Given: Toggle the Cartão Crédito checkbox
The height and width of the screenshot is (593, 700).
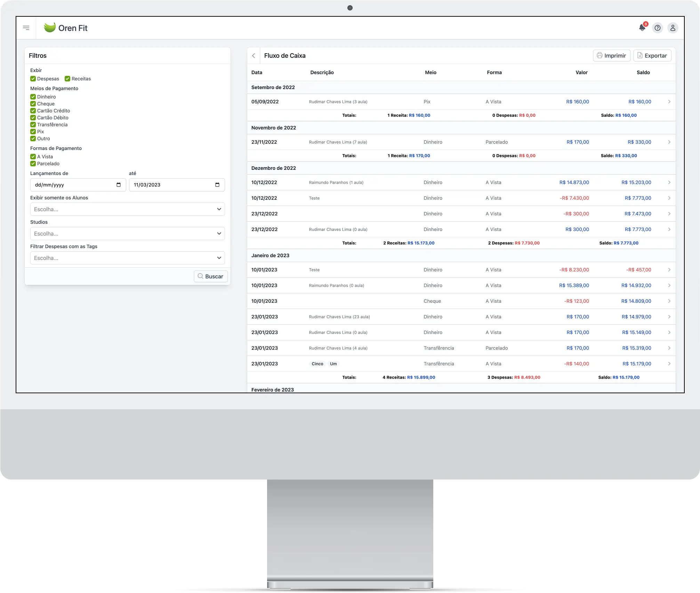Looking at the screenshot, I should 33,111.
